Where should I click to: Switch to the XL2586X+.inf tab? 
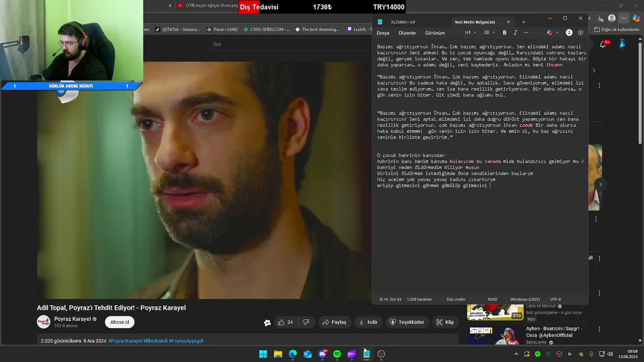click(x=403, y=22)
